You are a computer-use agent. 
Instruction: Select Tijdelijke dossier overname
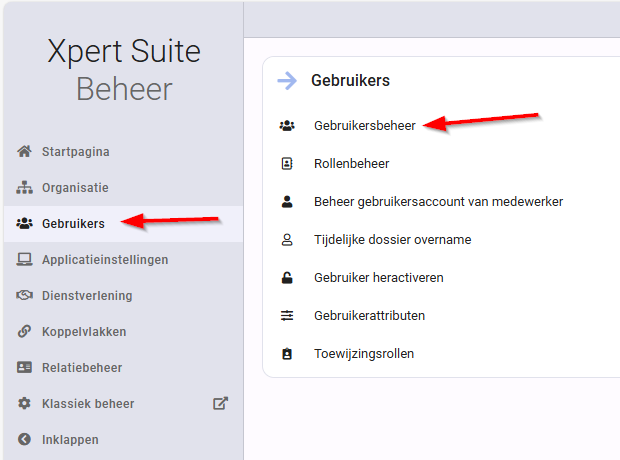[x=393, y=240]
